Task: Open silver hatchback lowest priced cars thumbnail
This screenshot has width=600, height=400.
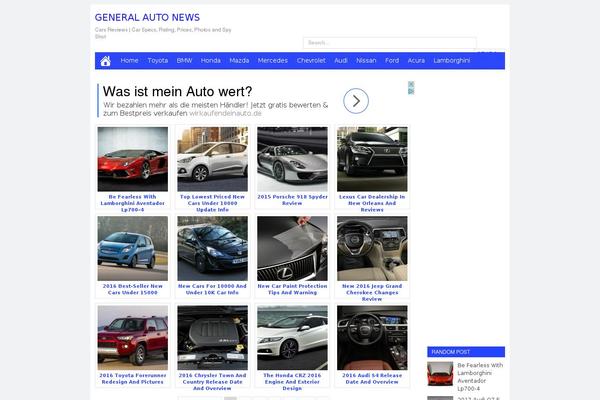Action: click(212, 159)
